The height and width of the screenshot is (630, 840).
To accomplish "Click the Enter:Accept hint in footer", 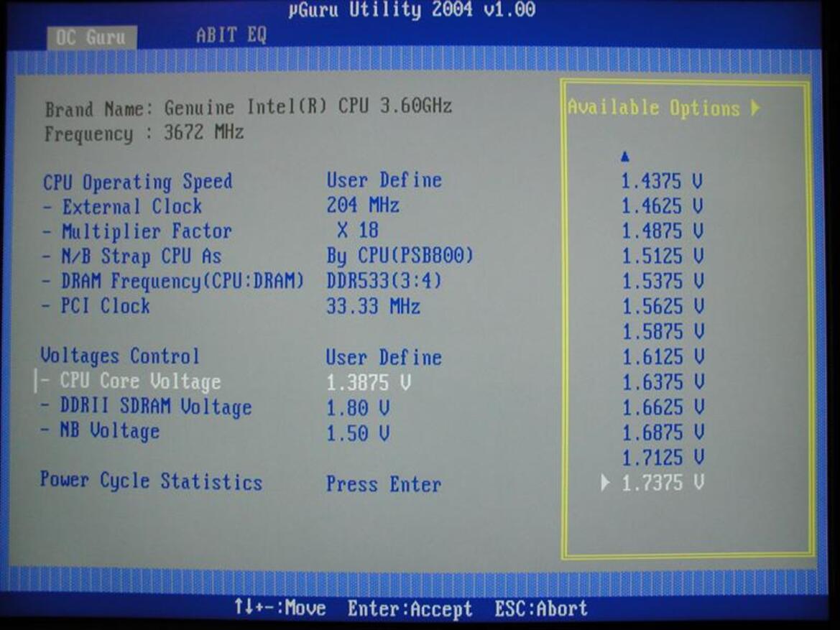I will [410, 608].
